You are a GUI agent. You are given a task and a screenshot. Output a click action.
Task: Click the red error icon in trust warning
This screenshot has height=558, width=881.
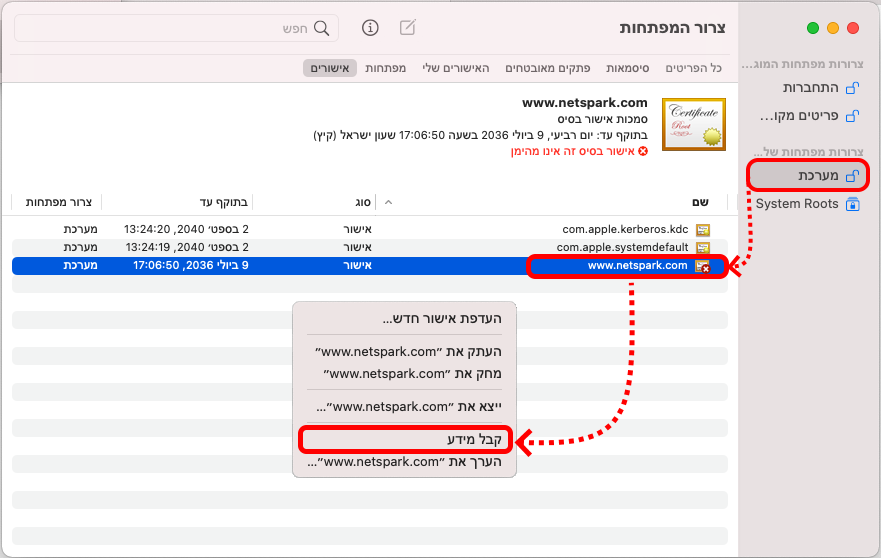tap(643, 151)
